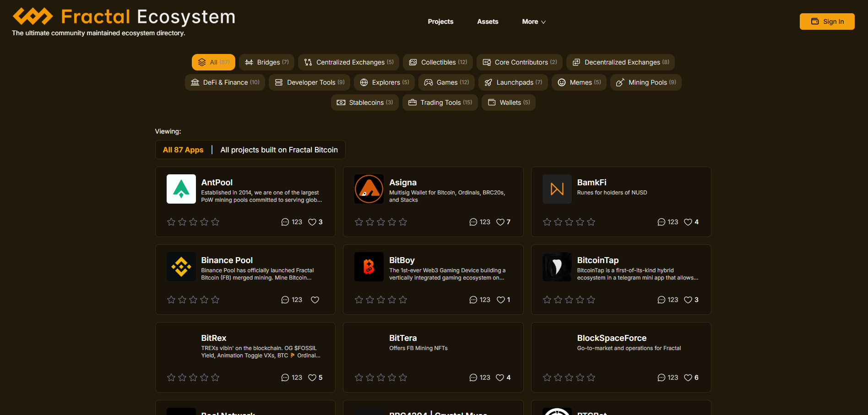Open the Asigna project title

403,183
